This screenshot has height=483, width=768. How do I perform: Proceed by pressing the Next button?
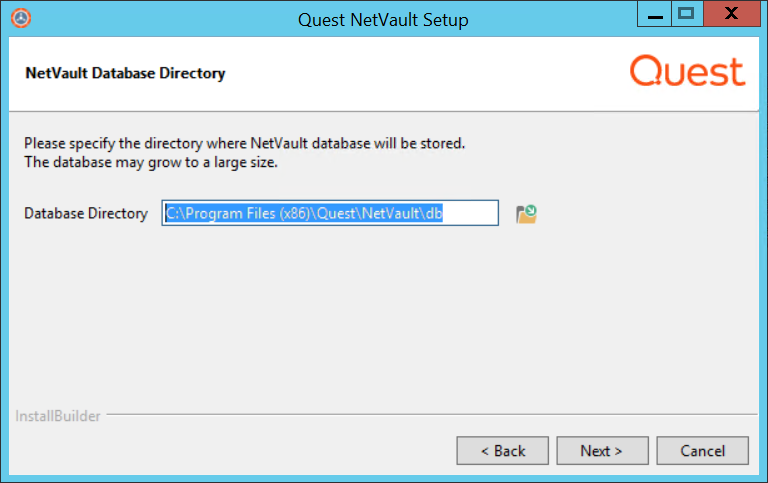click(x=602, y=451)
